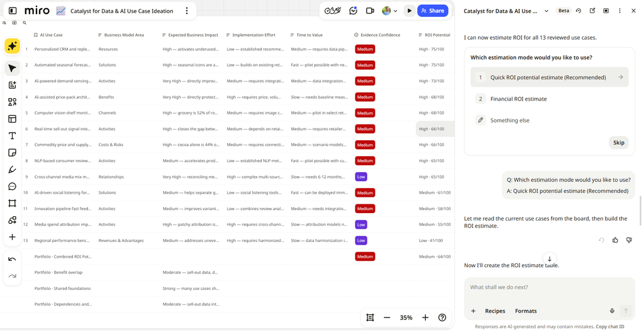
Task: Expand the chat title dropdown chevron
Action: click(x=547, y=11)
